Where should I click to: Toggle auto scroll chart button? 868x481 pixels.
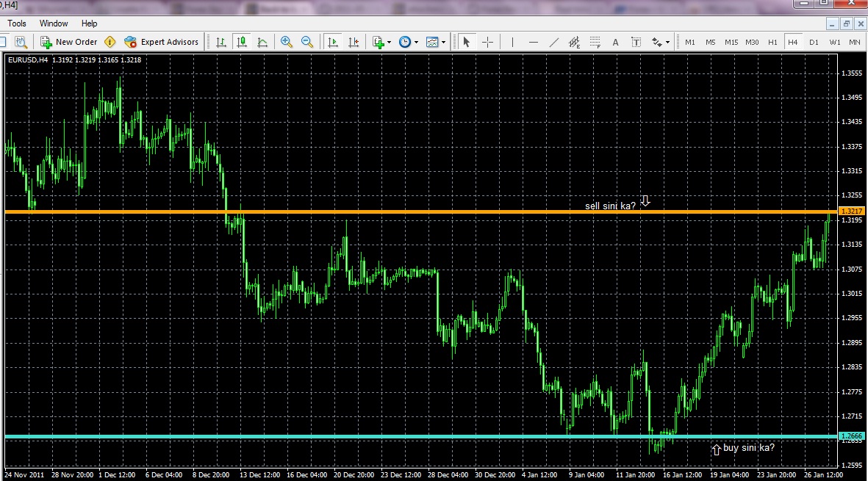click(x=333, y=42)
